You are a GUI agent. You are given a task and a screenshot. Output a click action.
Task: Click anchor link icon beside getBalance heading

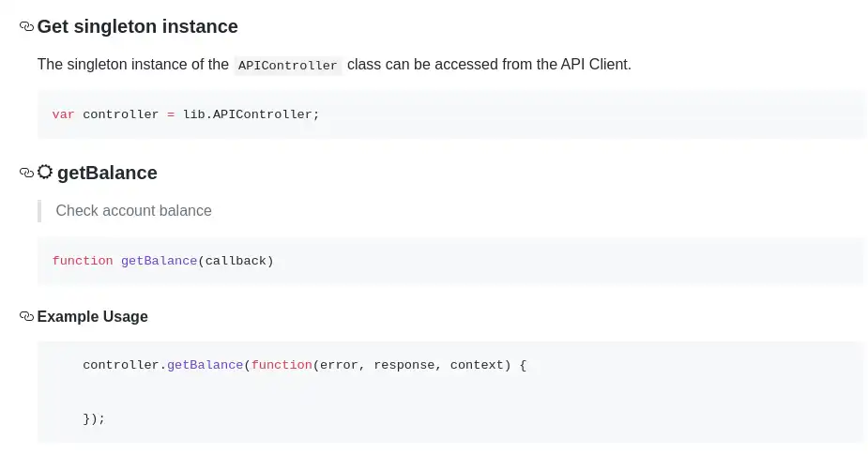tap(26, 173)
